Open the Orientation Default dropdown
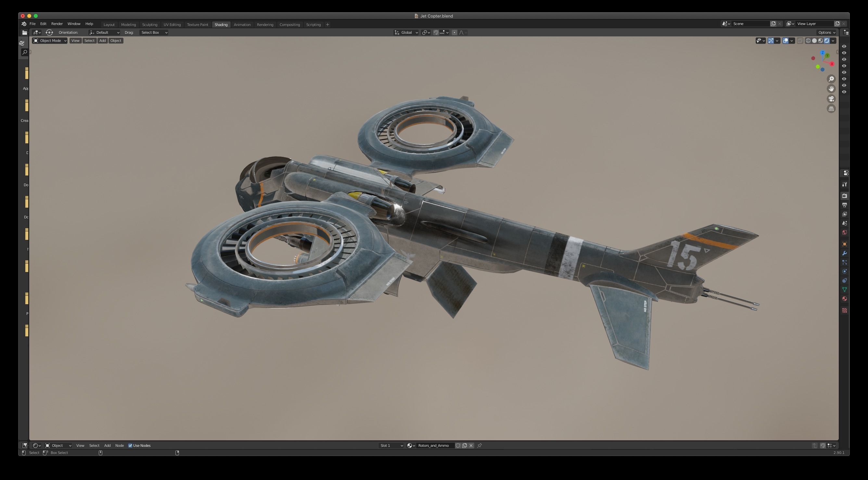 point(104,33)
